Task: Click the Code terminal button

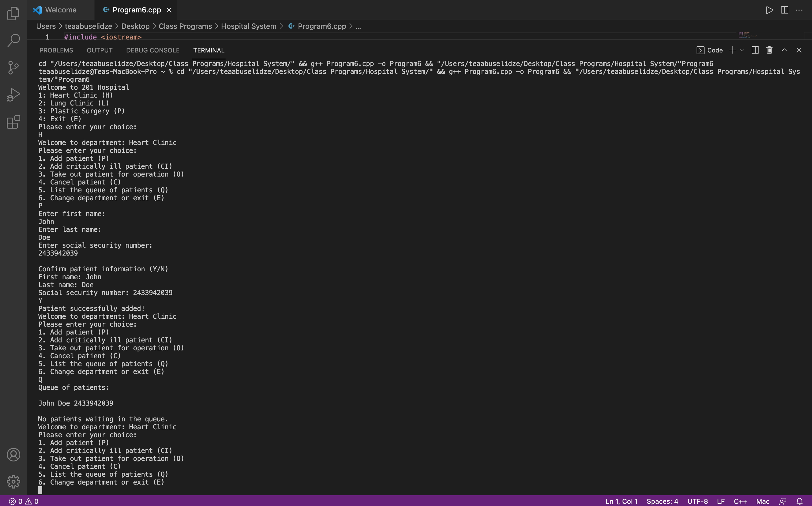Action: pos(710,50)
